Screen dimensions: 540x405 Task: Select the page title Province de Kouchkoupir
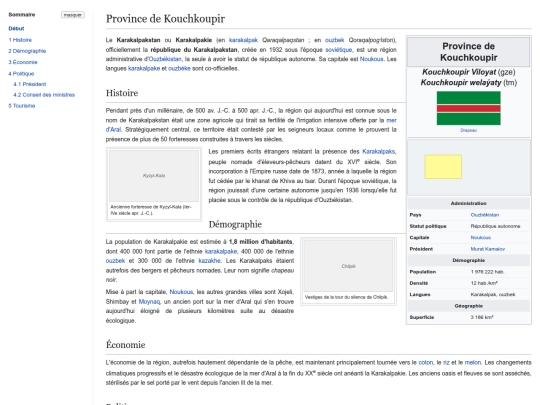[x=165, y=19]
